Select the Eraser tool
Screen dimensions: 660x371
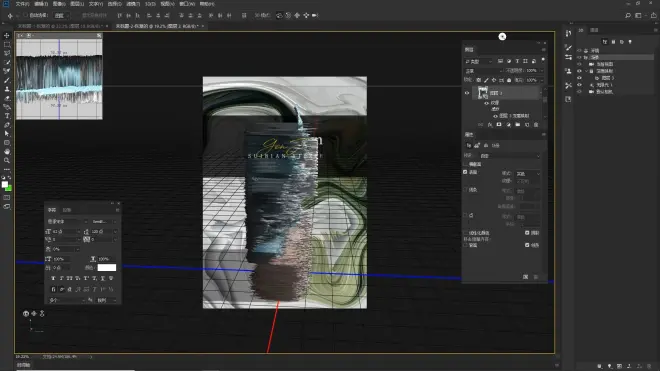coord(7,98)
